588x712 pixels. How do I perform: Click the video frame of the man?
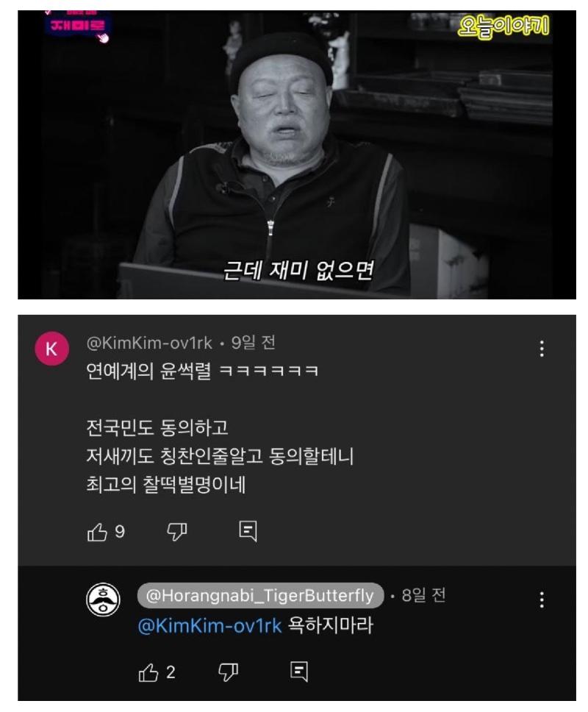pyautogui.click(x=297, y=155)
